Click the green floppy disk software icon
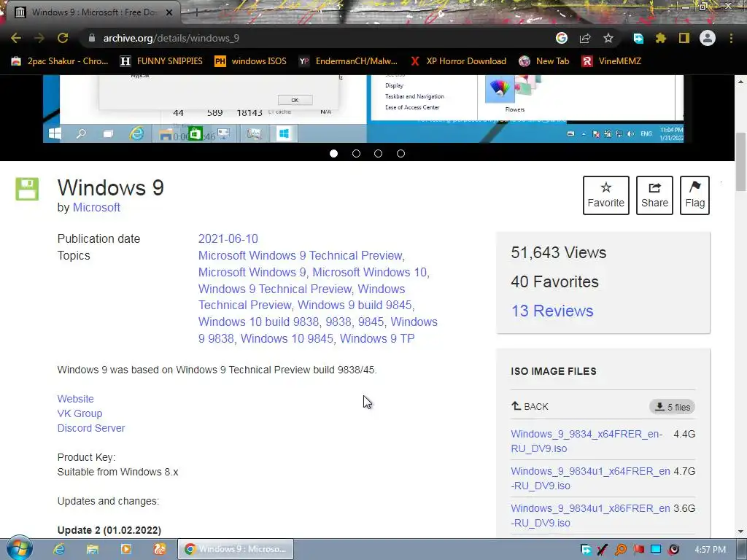The height and width of the screenshot is (560, 747). [x=27, y=189]
